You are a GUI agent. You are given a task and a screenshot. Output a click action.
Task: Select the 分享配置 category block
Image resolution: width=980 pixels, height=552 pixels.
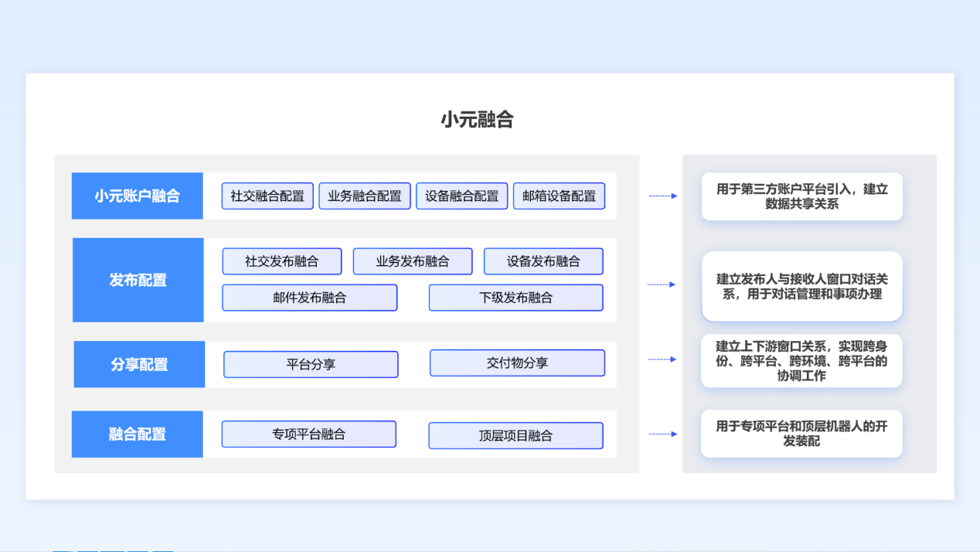139,364
